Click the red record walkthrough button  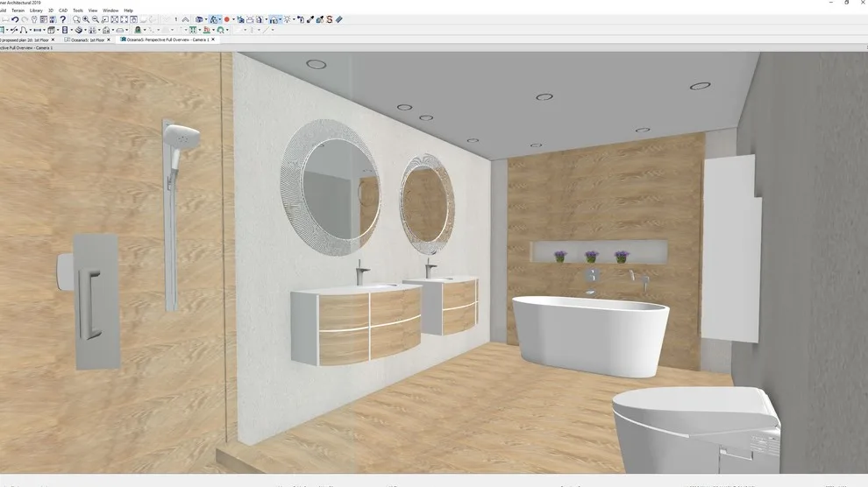point(227,19)
